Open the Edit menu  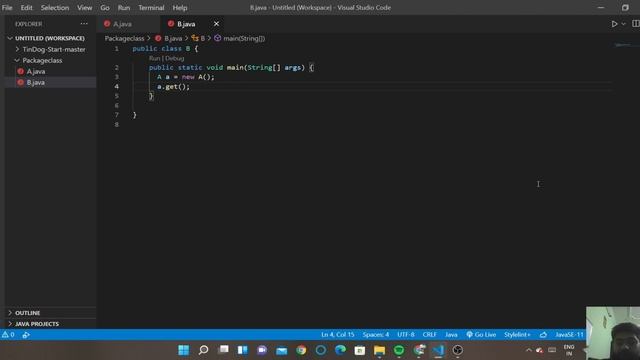27,8
